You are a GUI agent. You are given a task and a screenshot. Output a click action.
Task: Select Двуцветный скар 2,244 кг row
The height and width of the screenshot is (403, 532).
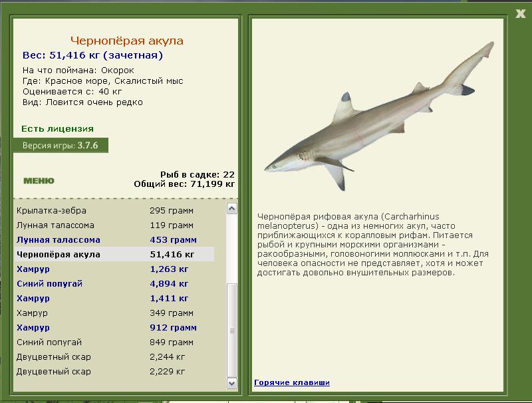point(114,356)
